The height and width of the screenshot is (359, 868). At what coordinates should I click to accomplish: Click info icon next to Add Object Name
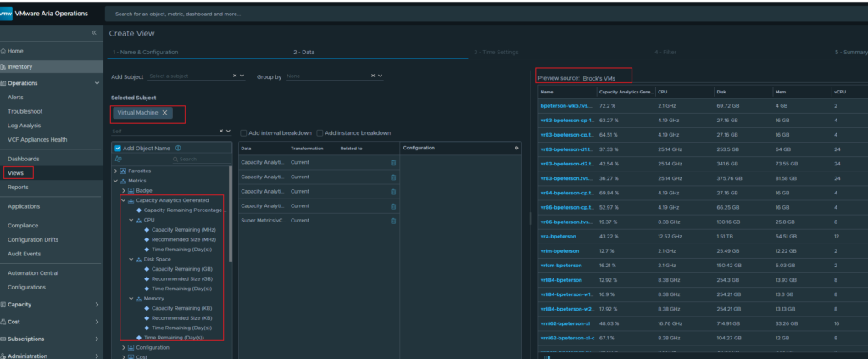tap(178, 148)
